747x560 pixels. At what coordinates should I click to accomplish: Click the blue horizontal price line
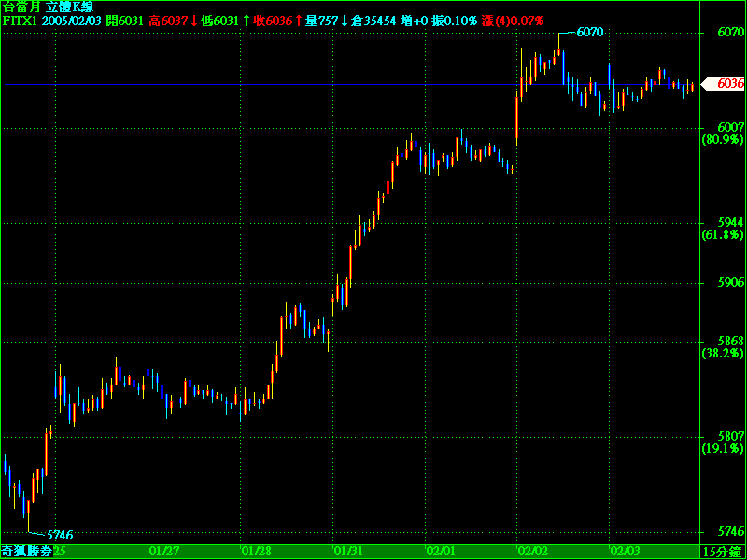(352, 84)
